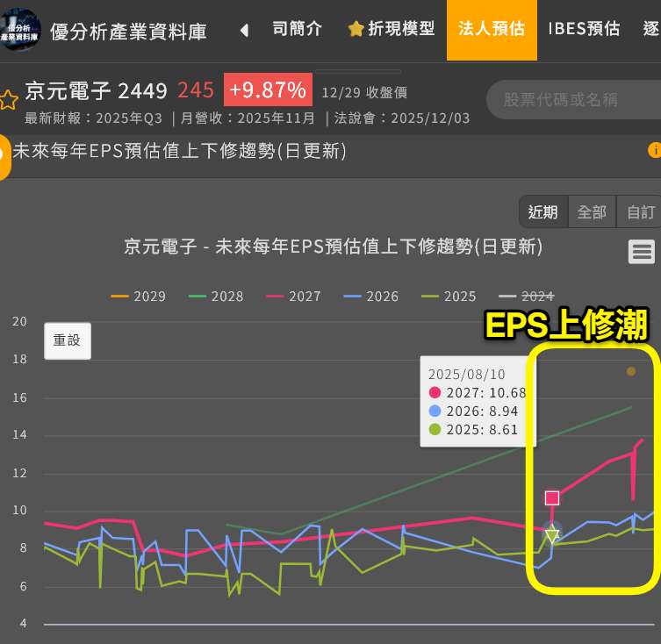Hide the 2027 series via legend
Screen dimensions: 661x644
pos(294,297)
